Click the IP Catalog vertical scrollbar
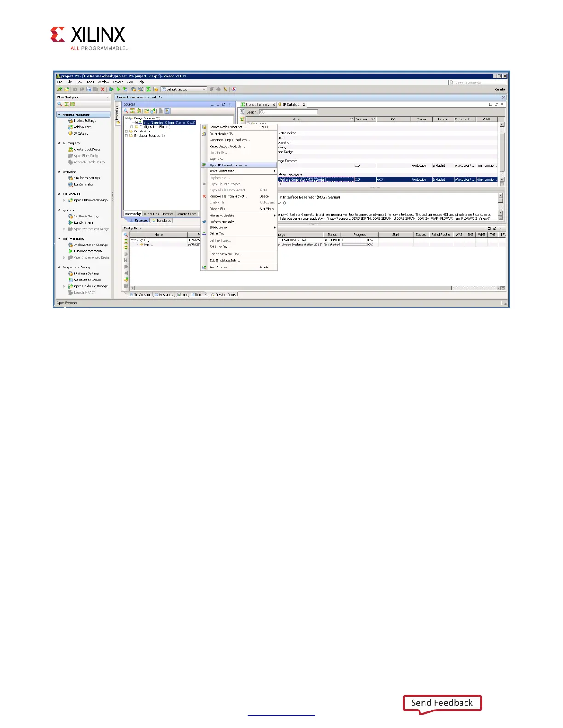This screenshot has width=563, height=728. (502, 152)
